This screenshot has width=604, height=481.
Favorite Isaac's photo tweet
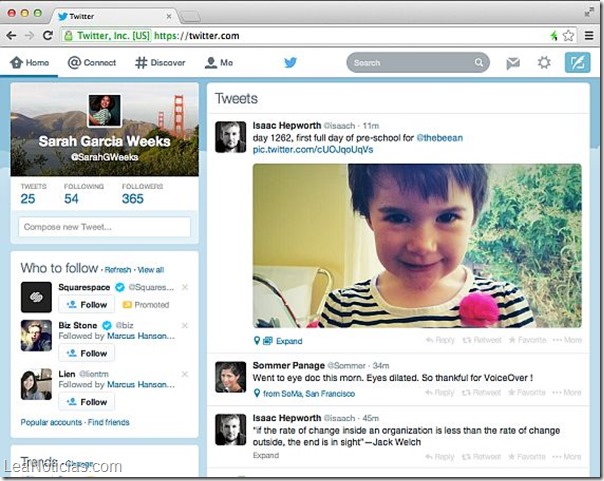(x=527, y=340)
